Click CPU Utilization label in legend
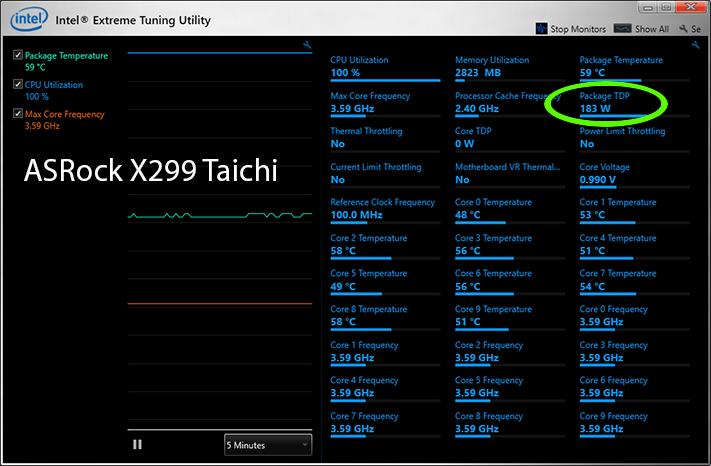Viewport: 711px width, 466px height. click(54, 85)
